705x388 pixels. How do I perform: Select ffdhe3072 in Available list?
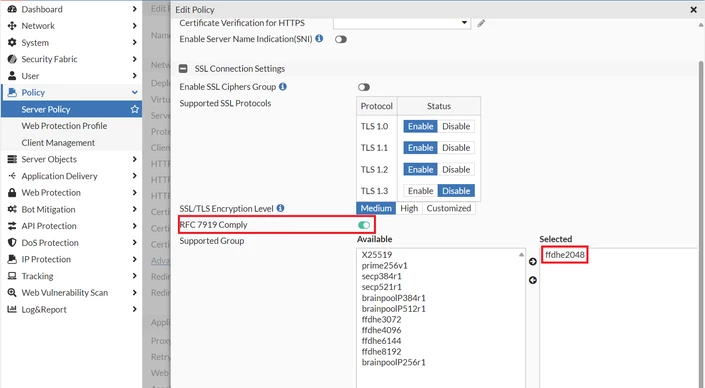pyautogui.click(x=381, y=319)
